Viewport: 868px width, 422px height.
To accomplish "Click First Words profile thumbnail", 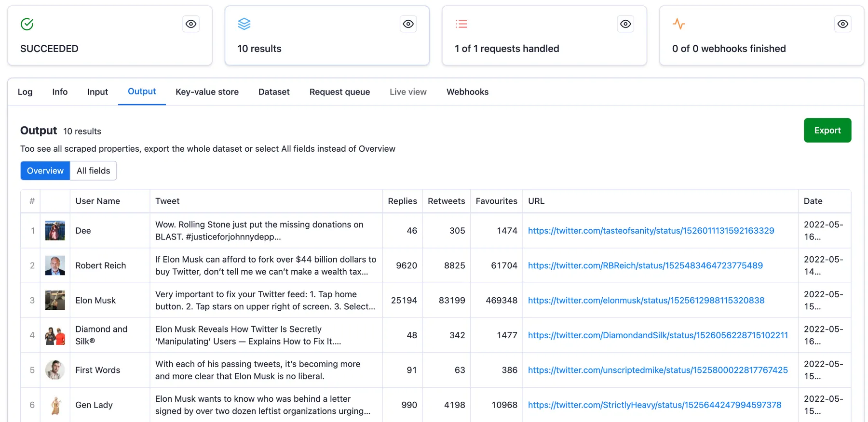I will [x=55, y=370].
